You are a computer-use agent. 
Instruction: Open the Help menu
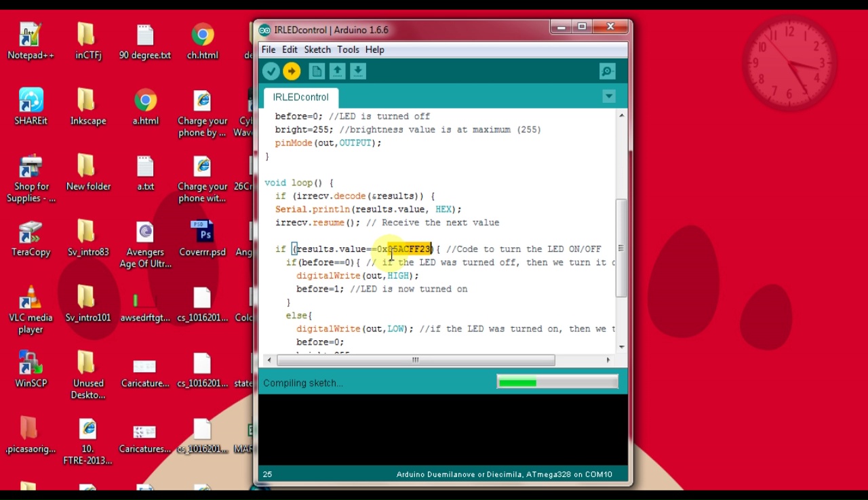coord(374,49)
